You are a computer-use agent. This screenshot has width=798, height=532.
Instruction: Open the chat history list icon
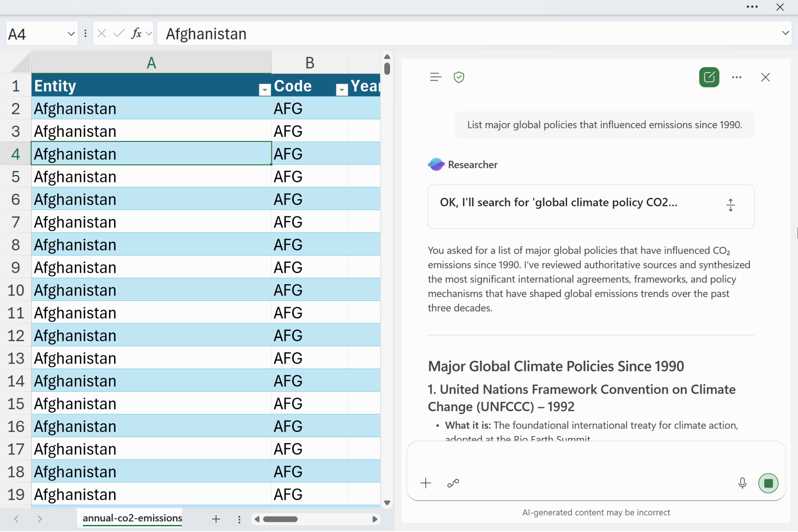click(x=436, y=77)
